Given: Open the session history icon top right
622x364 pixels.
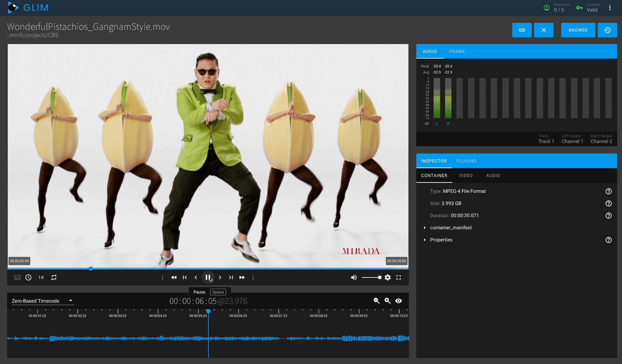Looking at the screenshot, I should (x=607, y=30).
